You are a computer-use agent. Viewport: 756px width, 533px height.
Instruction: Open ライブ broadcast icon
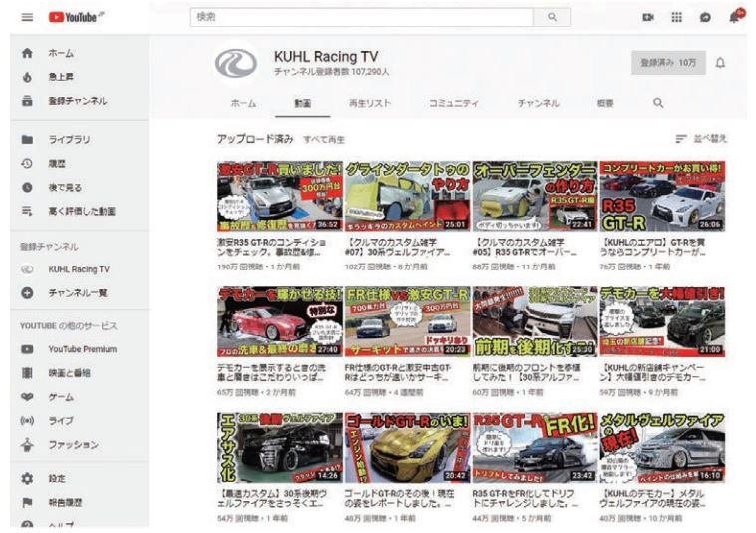(28, 420)
